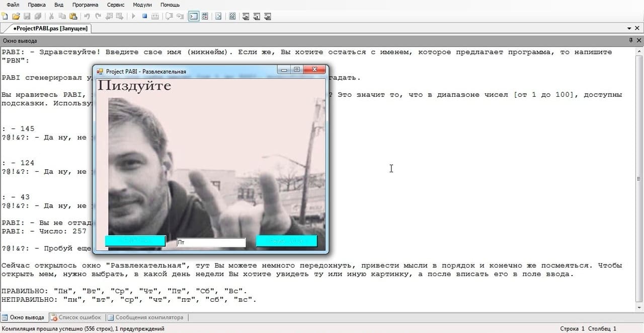Click the day-of-week input field containing Пт
Image resolution: width=644 pixels, height=333 pixels.
pyautogui.click(x=211, y=242)
